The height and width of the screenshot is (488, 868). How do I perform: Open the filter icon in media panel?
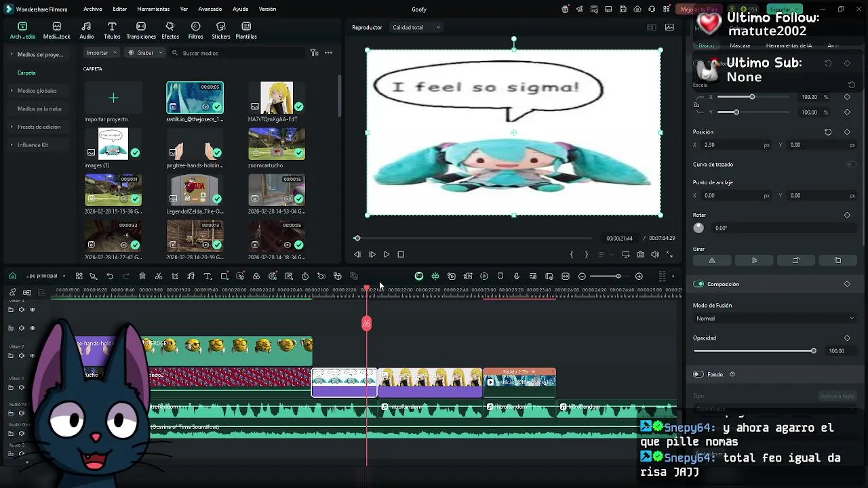click(314, 53)
